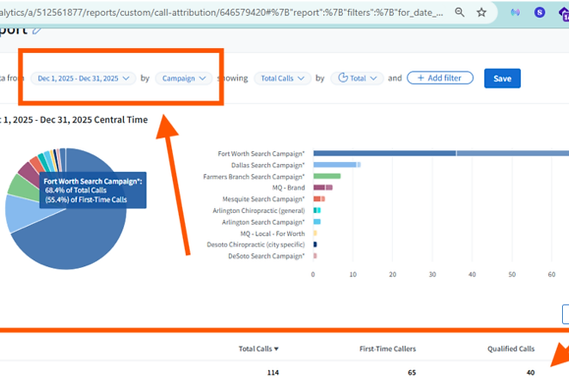This screenshot has width=569, height=383.
Task: Bookmark this page with the star icon
Action: coord(481,12)
